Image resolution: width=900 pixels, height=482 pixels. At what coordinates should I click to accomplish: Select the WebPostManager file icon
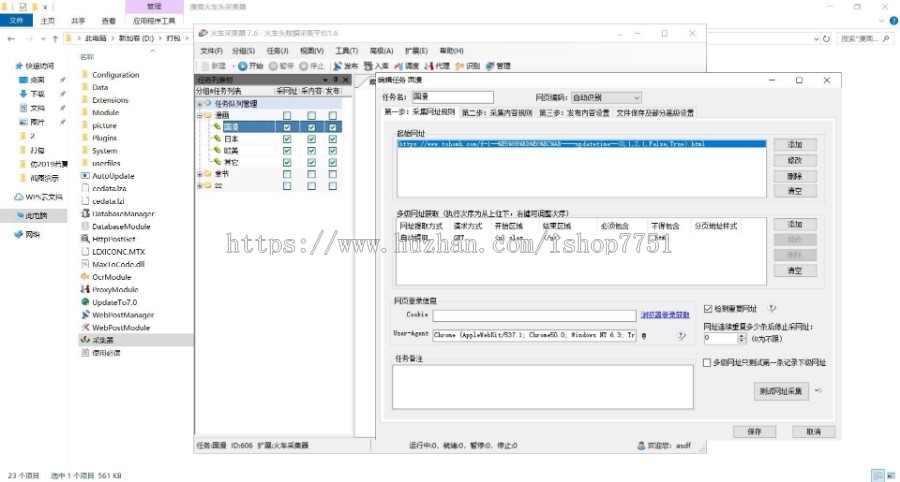[x=85, y=314]
